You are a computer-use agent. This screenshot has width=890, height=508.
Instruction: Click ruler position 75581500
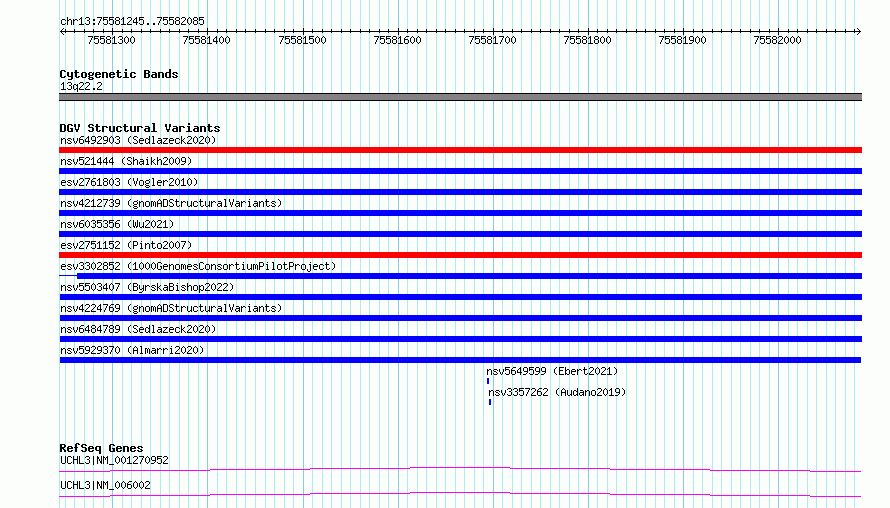click(x=302, y=40)
